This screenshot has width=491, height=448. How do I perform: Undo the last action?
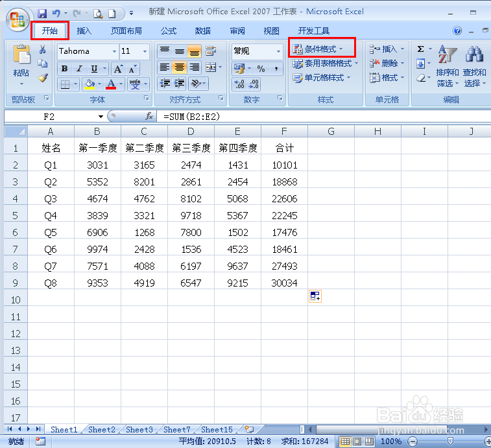point(56,14)
